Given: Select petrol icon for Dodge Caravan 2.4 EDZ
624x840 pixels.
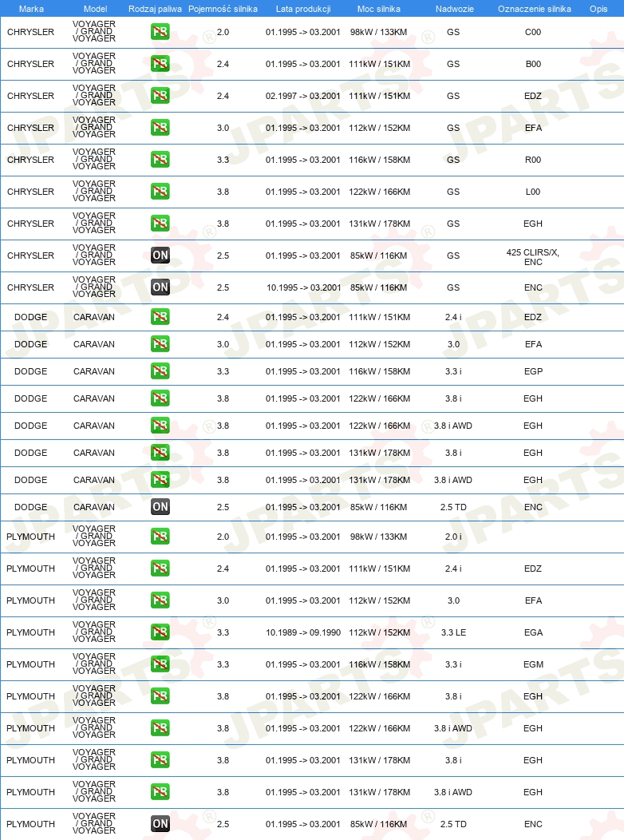Looking at the screenshot, I should [x=160, y=317].
